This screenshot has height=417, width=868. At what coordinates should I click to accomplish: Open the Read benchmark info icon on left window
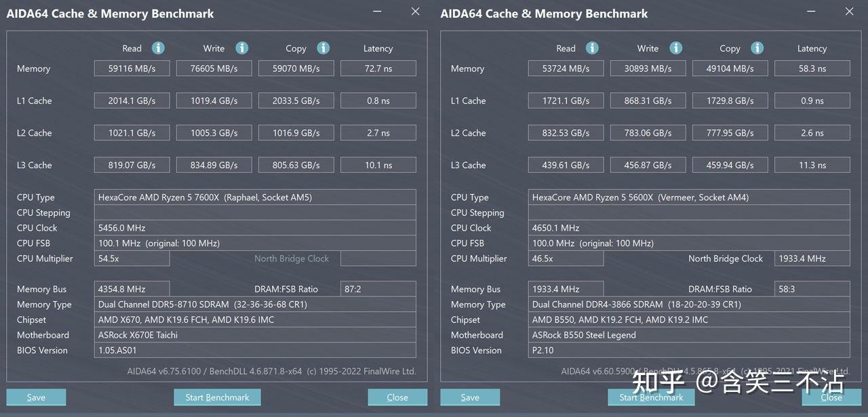coord(158,48)
